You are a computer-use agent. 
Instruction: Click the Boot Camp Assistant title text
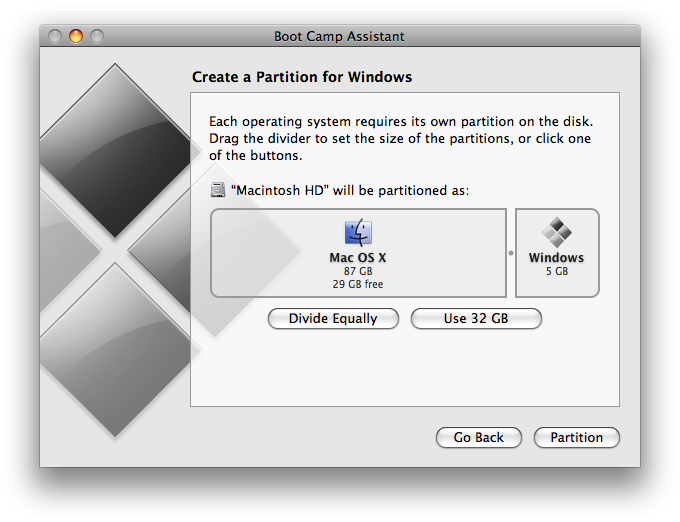[339, 37]
